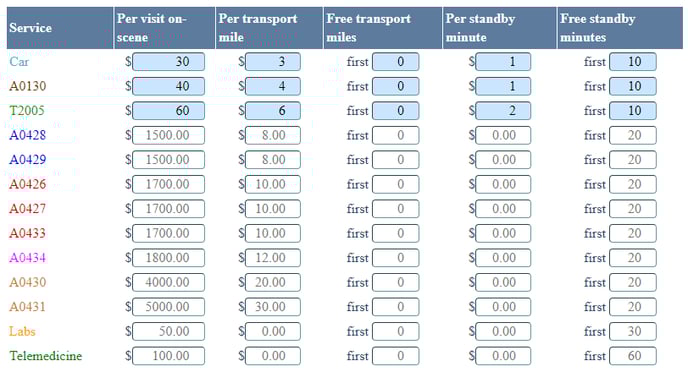
Task: Open the Telemedicine service link
Action: coord(46,356)
